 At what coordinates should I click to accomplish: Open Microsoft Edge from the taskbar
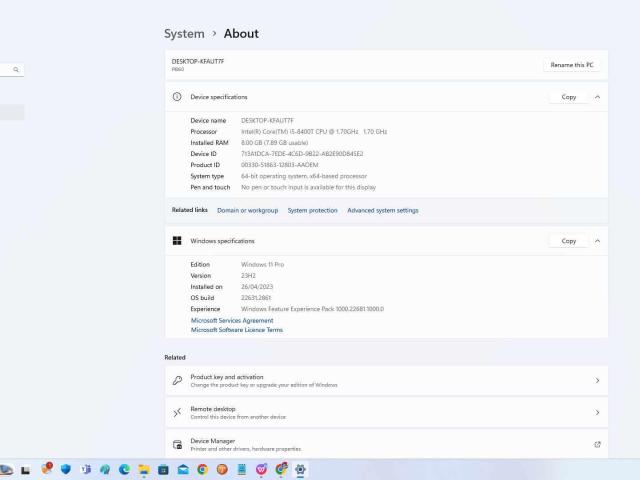click(x=124, y=469)
